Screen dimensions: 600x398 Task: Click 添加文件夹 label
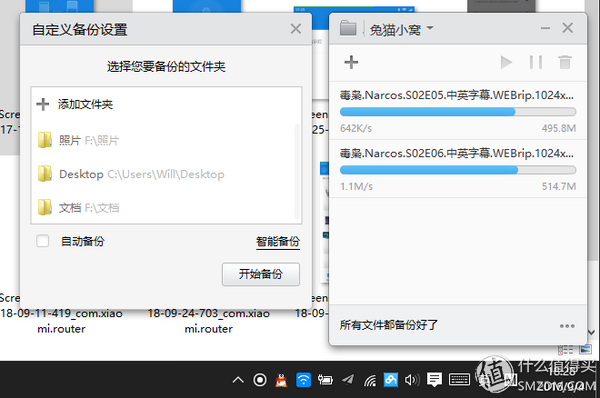click(85, 104)
